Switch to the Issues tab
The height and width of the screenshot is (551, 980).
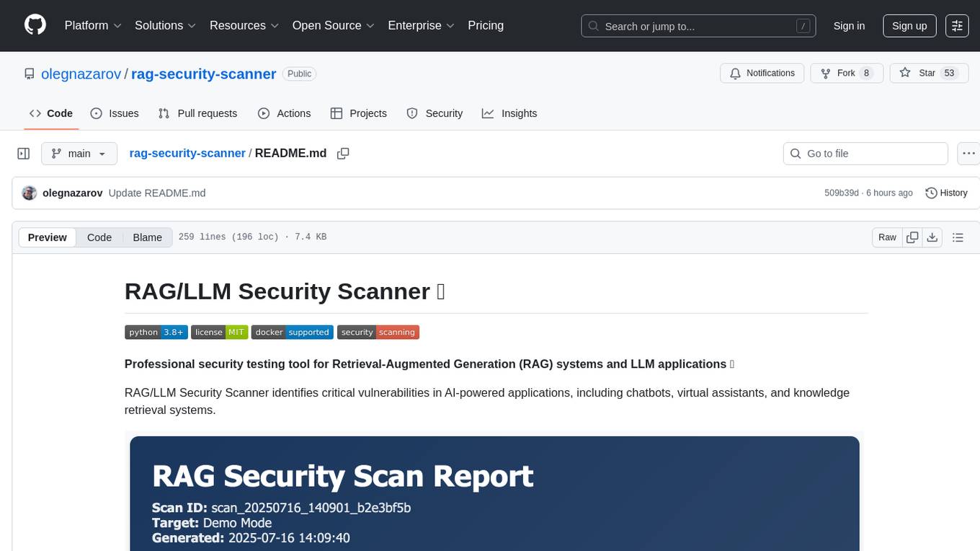click(115, 113)
